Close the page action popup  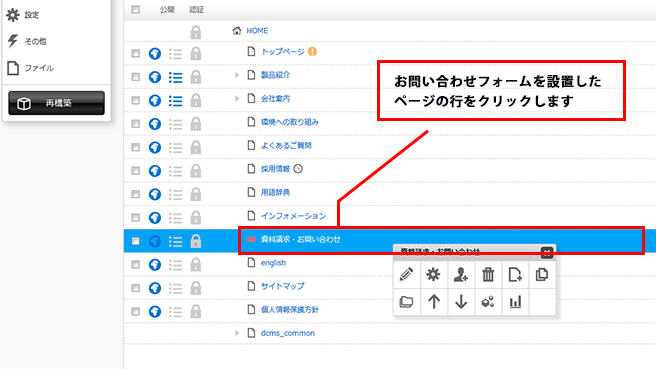[547, 252]
